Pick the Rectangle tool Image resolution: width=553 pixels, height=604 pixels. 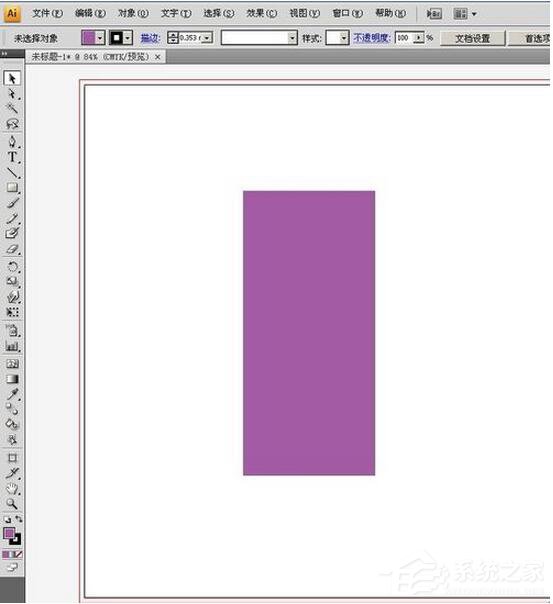click(12, 188)
